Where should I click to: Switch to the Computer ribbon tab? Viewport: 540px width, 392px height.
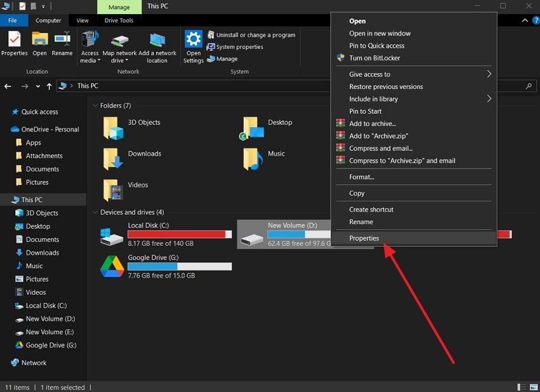(48, 20)
